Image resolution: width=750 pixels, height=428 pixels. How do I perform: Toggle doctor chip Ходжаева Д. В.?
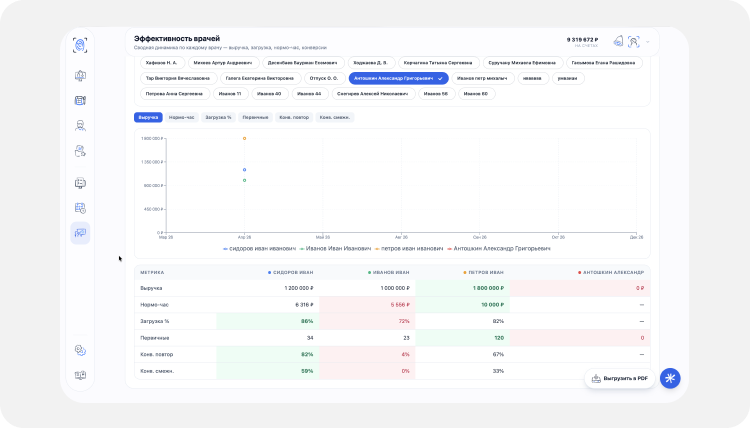371,63
